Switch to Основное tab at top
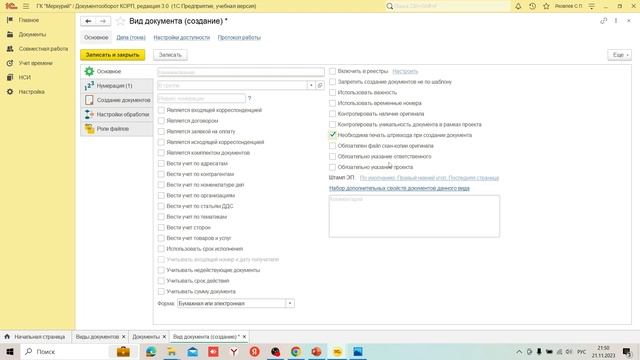 coord(96,37)
